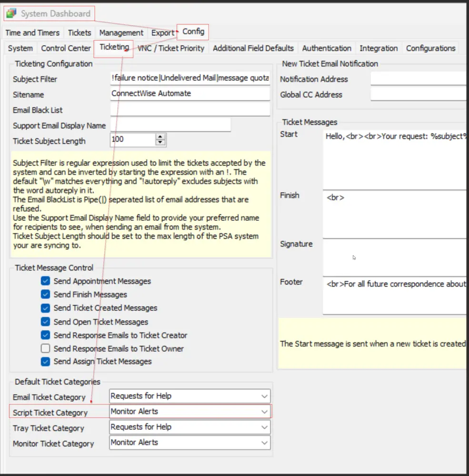Disable Send Open Ticket Messages
Image resolution: width=469 pixels, height=476 pixels.
(x=45, y=321)
